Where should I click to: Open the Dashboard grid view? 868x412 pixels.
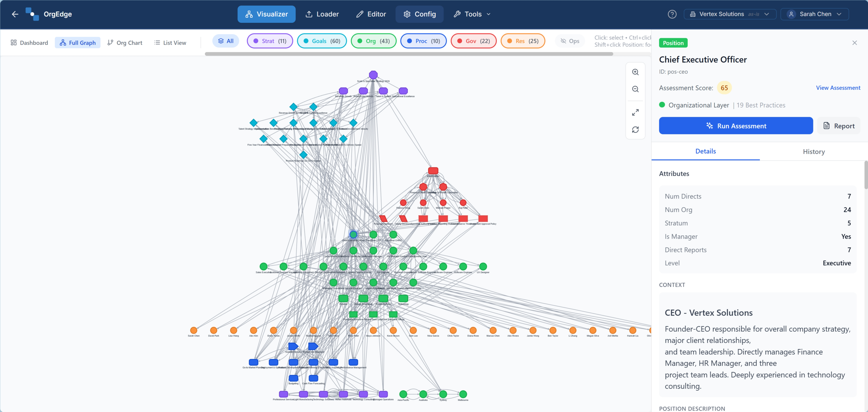pos(29,42)
